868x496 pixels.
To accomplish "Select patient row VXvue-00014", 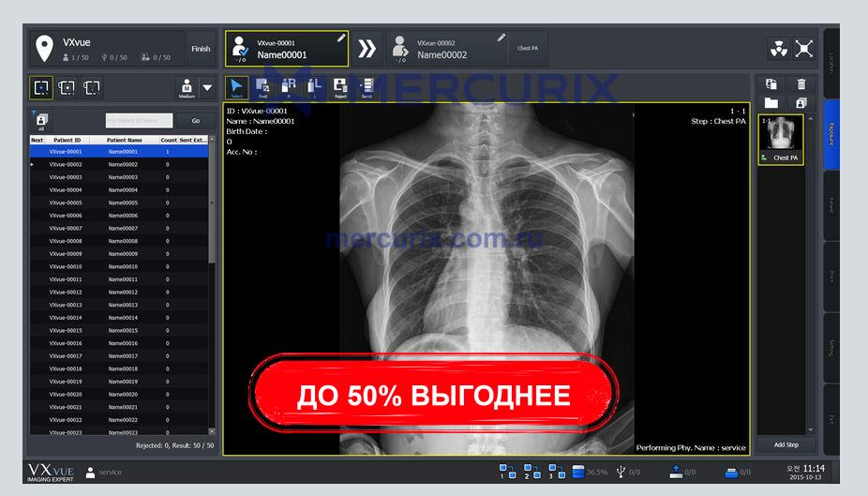I will coord(119,318).
